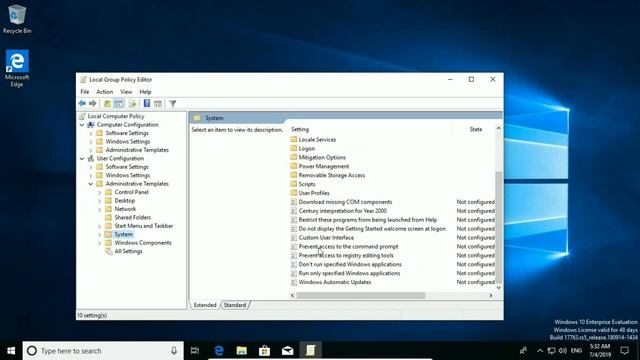Select 'Prevent access to registry editing tools'
This screenshot has height=360, width=640.
pos(346,256)
